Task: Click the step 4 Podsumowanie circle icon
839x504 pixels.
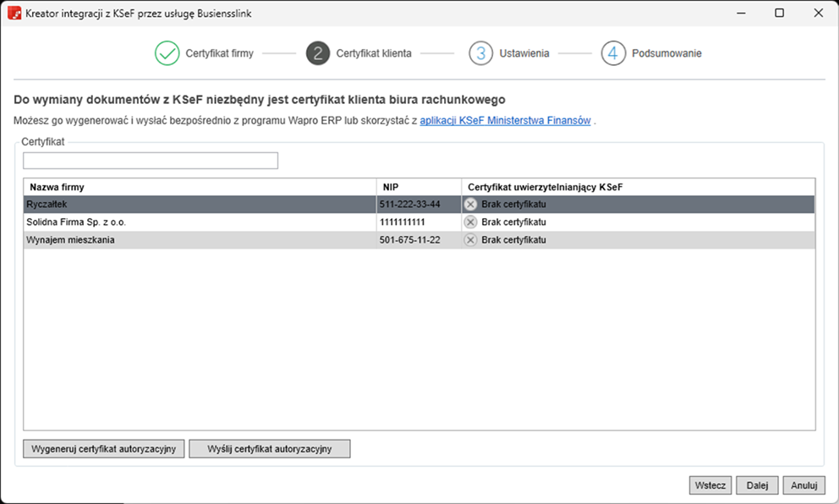Action: (613, 53)
